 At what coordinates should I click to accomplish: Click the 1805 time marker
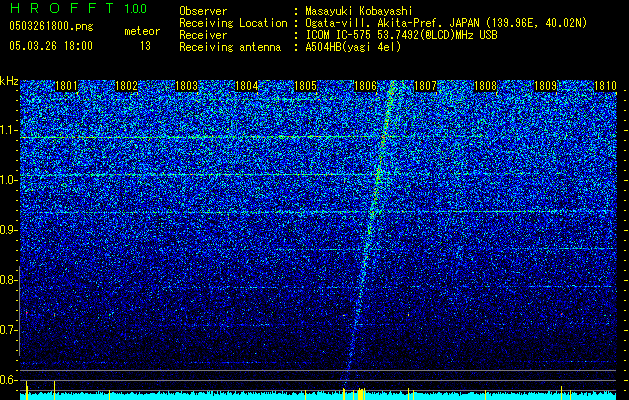(306, 86)
